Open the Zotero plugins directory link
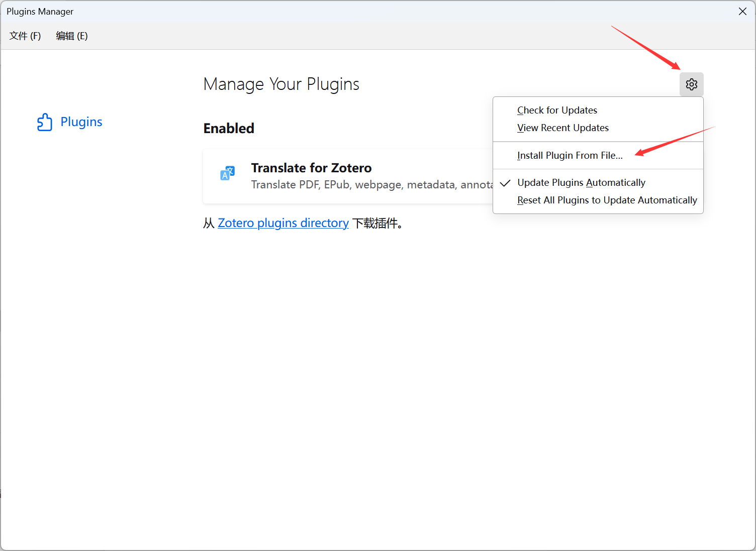This screenshot has height=551, width=756. tap(283, 223)
